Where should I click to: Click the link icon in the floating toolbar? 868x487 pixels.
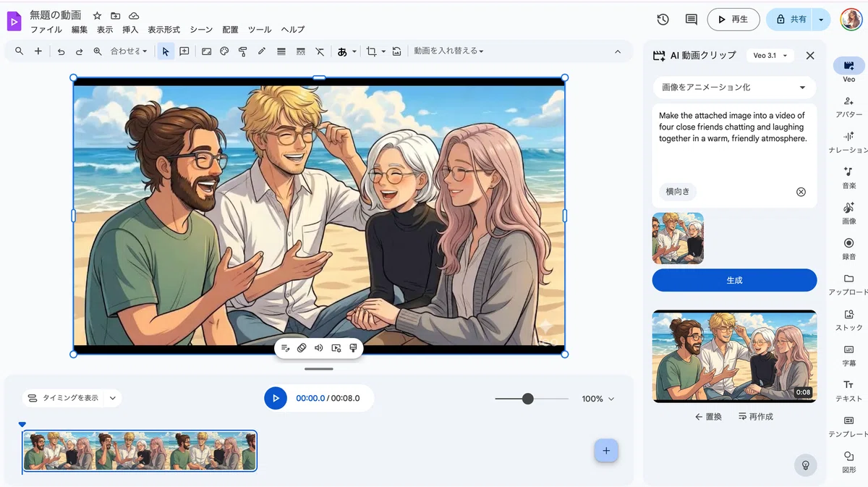302,348
